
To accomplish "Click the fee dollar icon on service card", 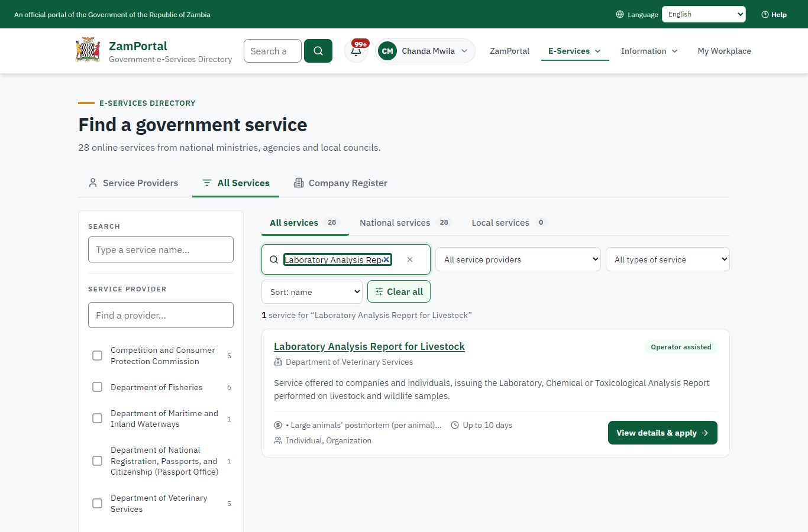I will (x=278, y=425).
